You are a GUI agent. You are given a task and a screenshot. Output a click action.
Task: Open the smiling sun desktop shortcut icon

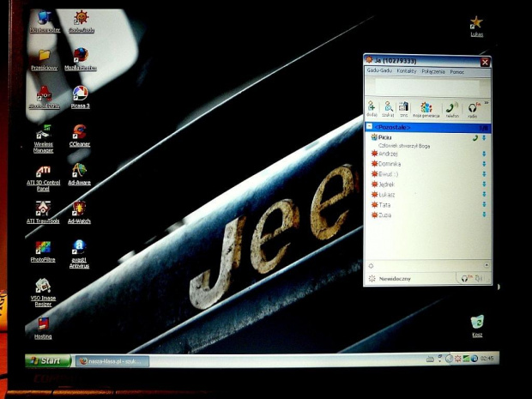pyautogui.click(x=82, y=21)
